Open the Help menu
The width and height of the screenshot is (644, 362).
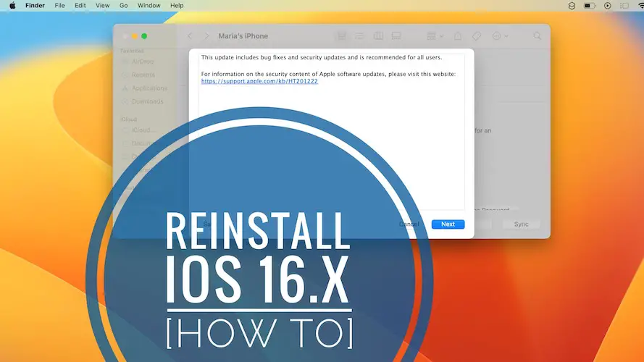pyautogui.click(x=177, y=6)
